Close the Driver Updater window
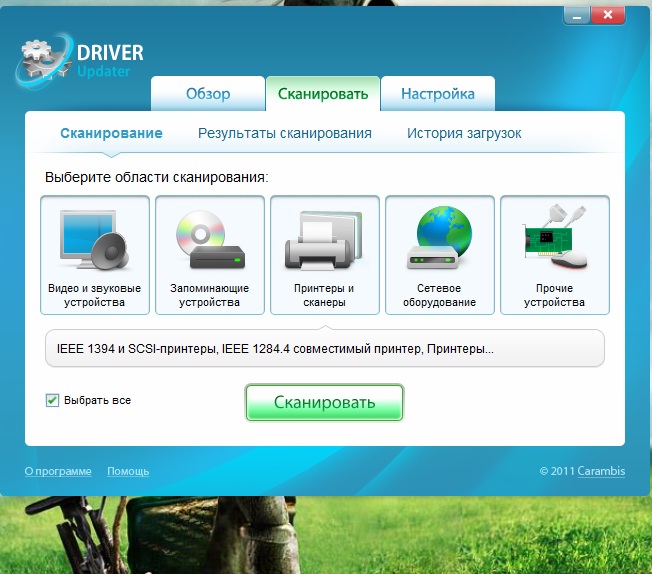The width and height of the screenshot is (652, 574). [x=608, y=16]
